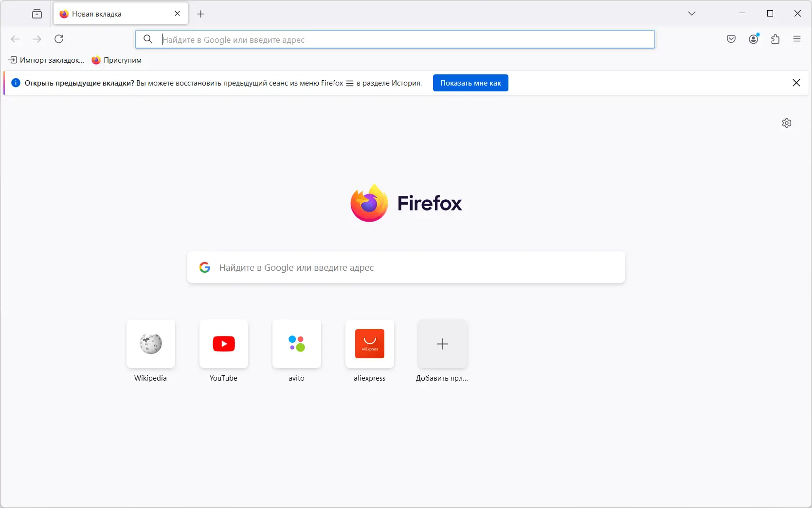Open new tab personalization gear settings
Screen dimensions: 812x508
pos(787,123)
